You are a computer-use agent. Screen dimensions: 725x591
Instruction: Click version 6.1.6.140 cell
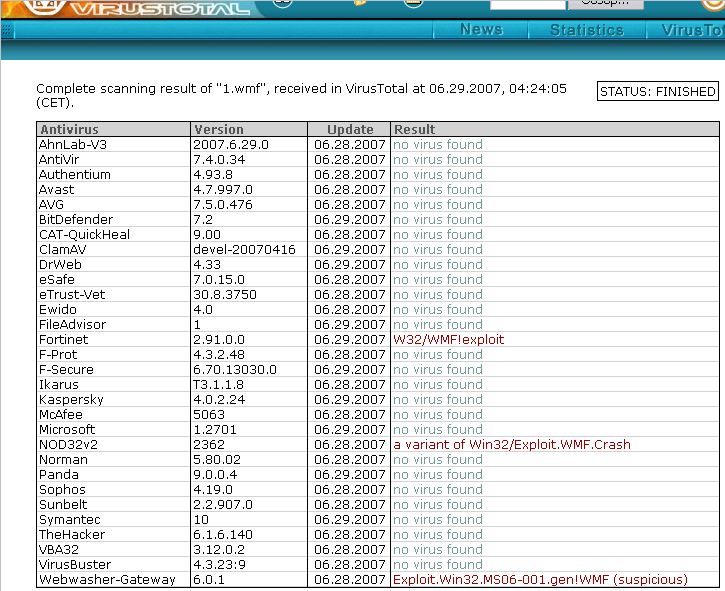[223, 535]
